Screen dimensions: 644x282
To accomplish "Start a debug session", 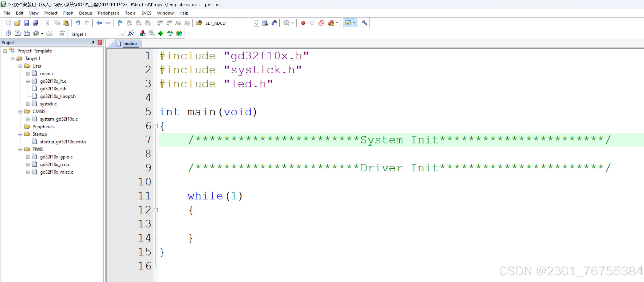I will [x=287, y=23].
